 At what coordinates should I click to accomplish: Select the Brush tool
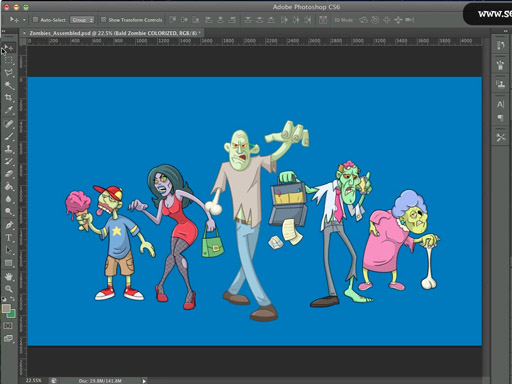click(x=9, y=136)
